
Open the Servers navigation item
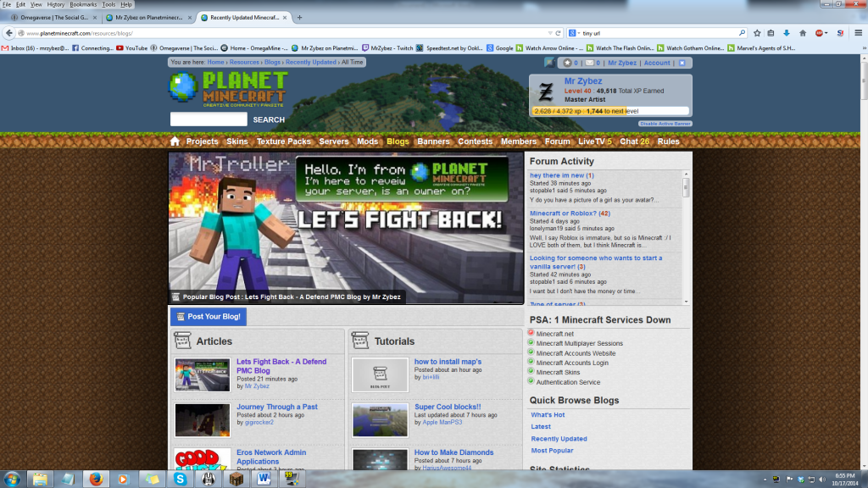click(x=334, y=141)
